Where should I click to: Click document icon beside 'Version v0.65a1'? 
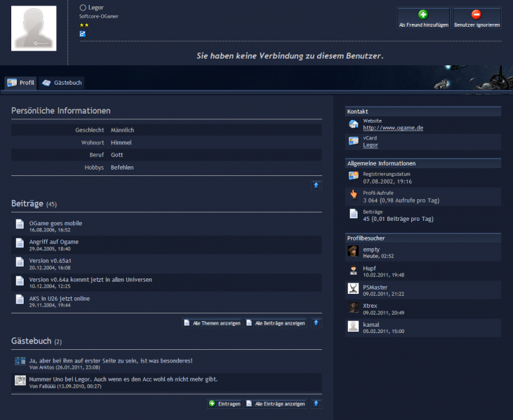click(x=20, y=262)
